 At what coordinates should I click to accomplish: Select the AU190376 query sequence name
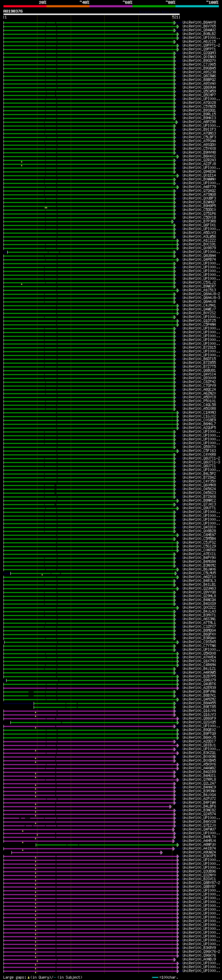(x=13, y=11)
